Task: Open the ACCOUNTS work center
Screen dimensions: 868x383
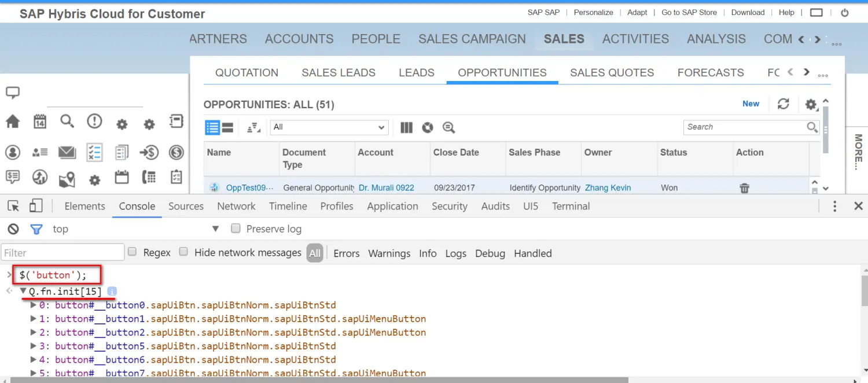Action: coord(299,39)
